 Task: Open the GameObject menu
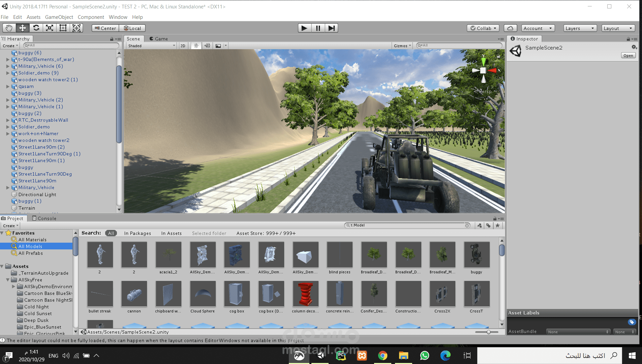click(59, 17)
